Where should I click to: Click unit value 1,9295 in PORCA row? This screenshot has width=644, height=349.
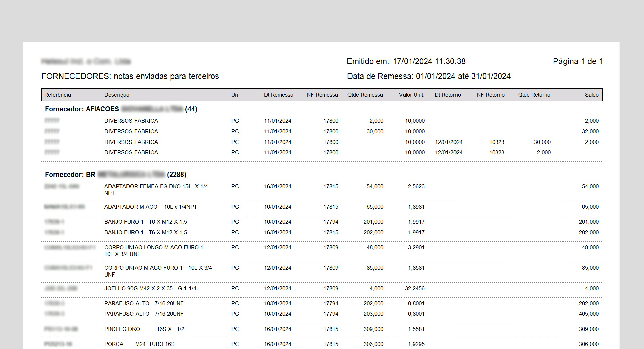tap(416, 344)
